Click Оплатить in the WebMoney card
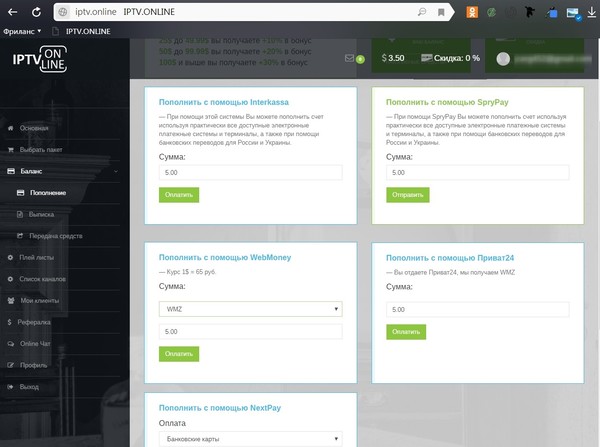This screenshot has height=447, width=600. 179,354
